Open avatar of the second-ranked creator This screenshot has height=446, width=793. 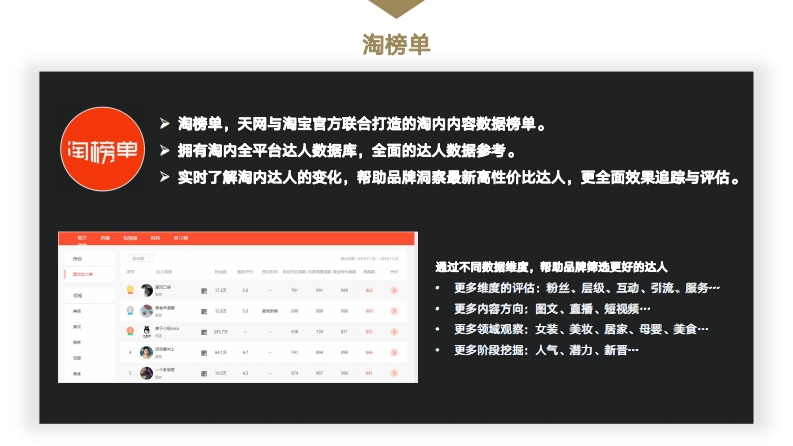[147, 311]
